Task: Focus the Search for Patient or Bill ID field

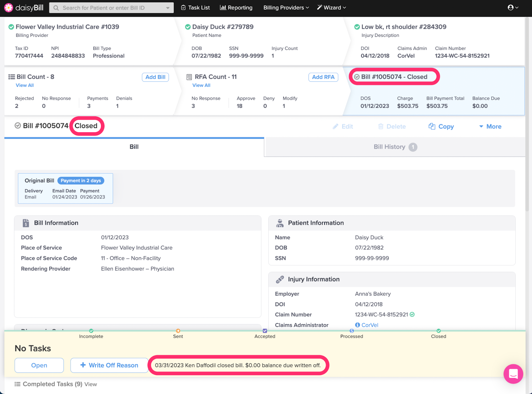Action: 111,8
